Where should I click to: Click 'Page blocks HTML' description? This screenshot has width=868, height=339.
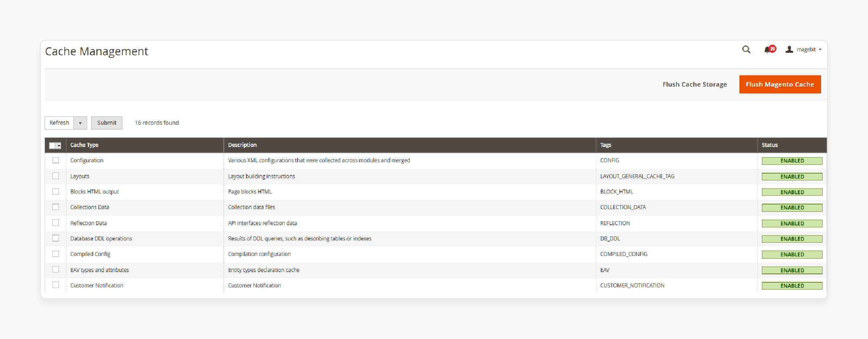click(250, 192)
